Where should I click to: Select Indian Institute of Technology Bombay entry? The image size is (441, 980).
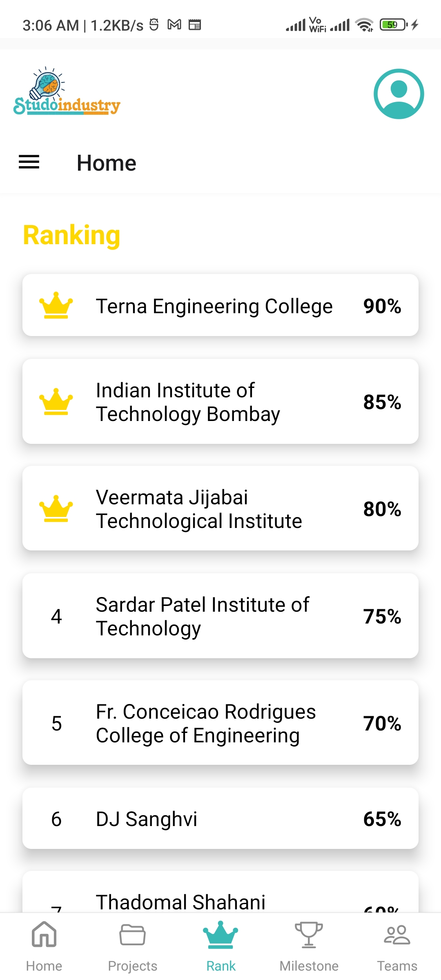(220, 402)
